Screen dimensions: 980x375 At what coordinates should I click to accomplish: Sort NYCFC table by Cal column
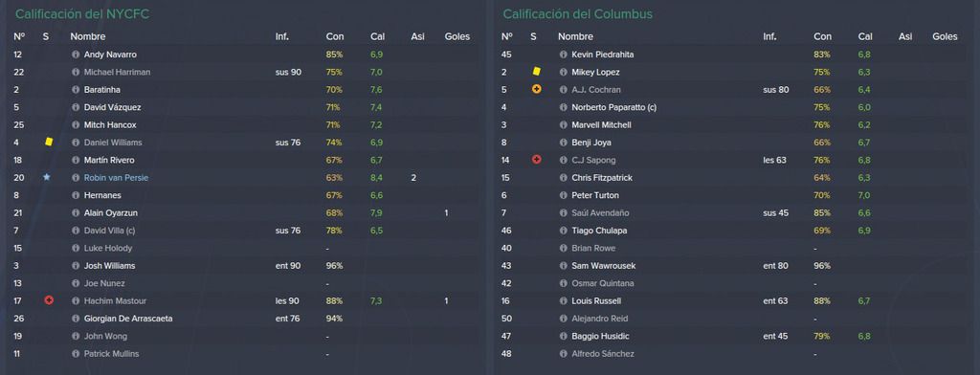(x=377, y=37)
